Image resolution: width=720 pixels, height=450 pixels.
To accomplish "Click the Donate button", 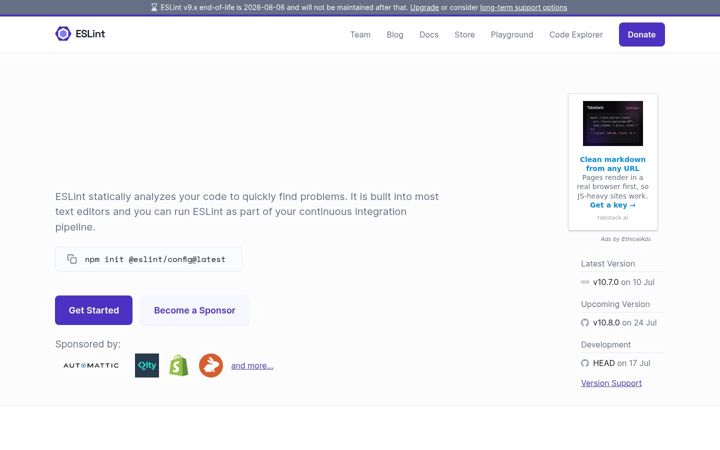I will 641,34.
